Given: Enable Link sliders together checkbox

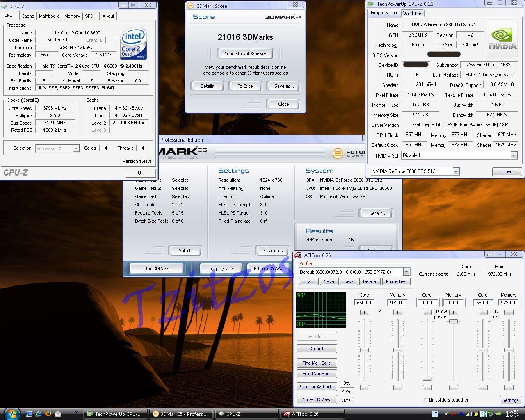Looking at the screenshot, I should (x=425, y=400).
